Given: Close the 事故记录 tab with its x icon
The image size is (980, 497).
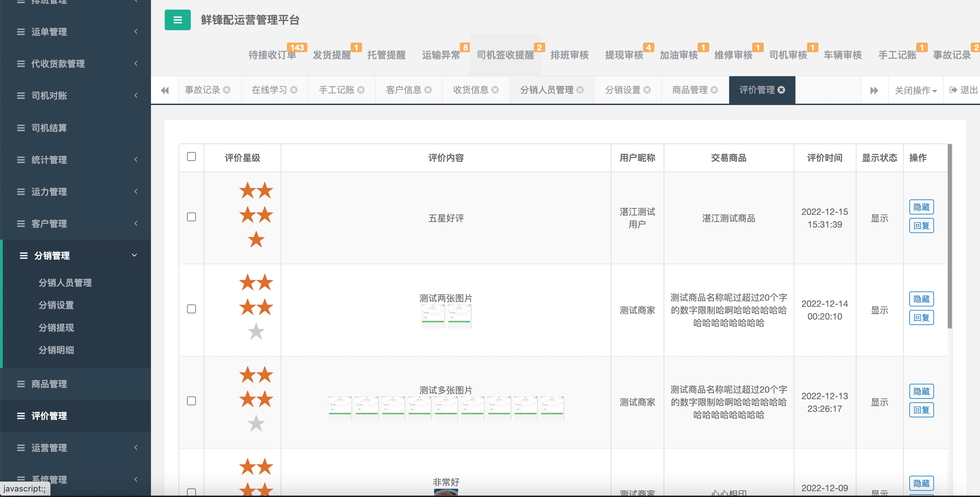Looking at the screenshot, I should click(227, 90).
